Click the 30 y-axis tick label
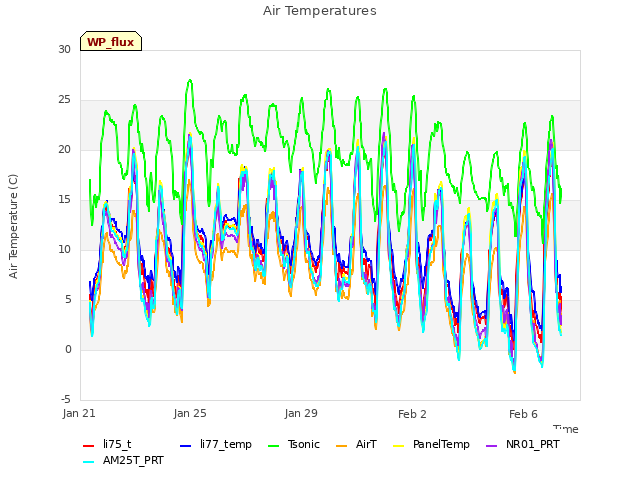The width and height of the screenshot is (640, 480). click(64, 49)
